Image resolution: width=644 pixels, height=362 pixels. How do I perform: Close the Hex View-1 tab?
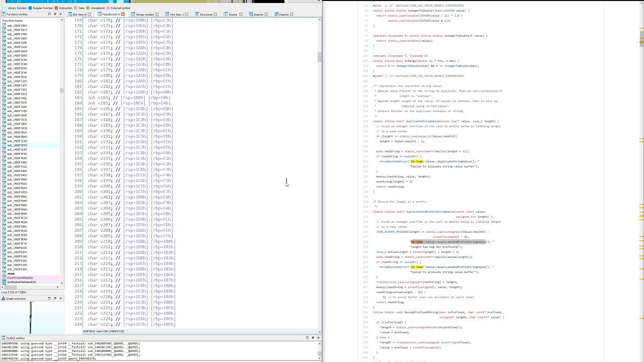(186, 15)
